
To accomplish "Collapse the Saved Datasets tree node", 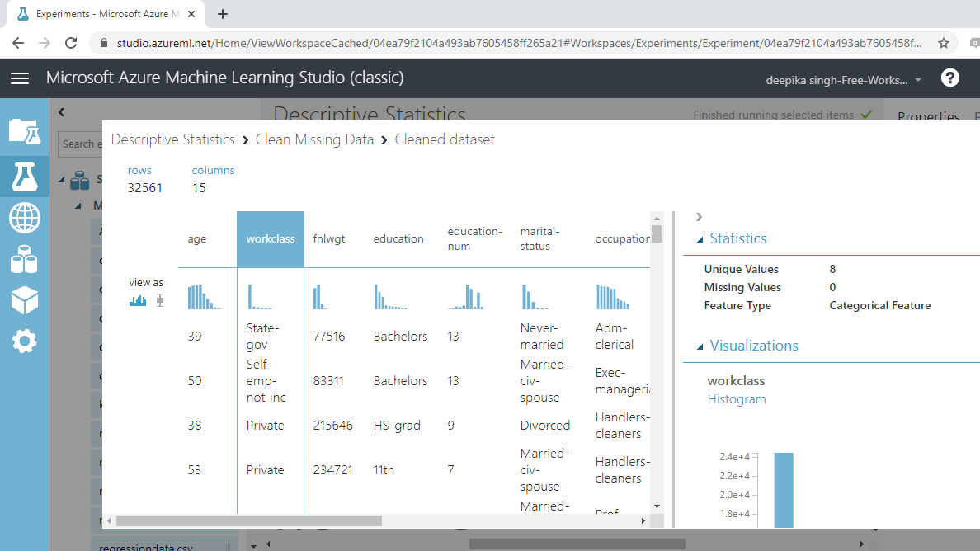I will [x=62, y=180].
